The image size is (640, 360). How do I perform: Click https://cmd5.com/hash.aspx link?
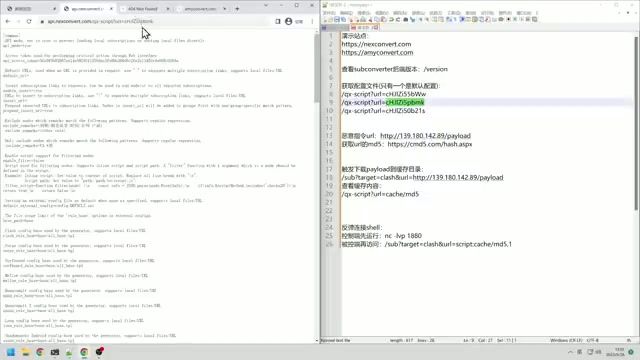tap(430, 144)
